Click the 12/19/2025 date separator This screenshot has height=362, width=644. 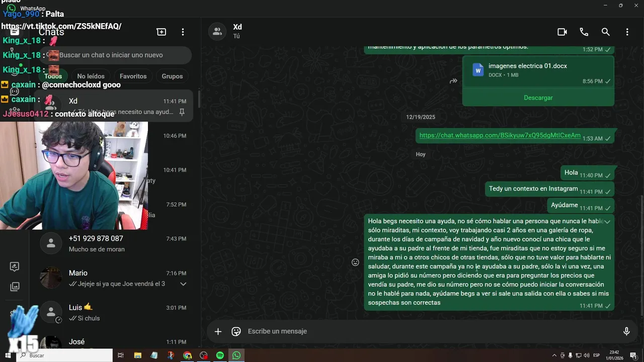point(421,117)
